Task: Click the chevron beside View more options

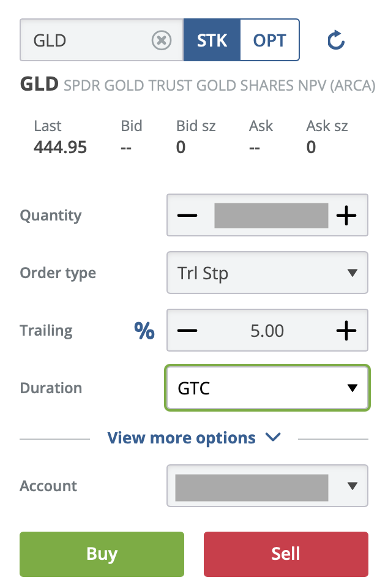Action: 273,437
